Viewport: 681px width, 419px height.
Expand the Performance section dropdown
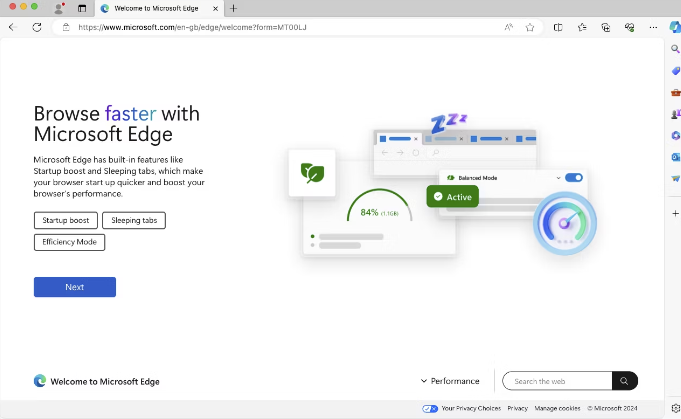coord(450,381)
